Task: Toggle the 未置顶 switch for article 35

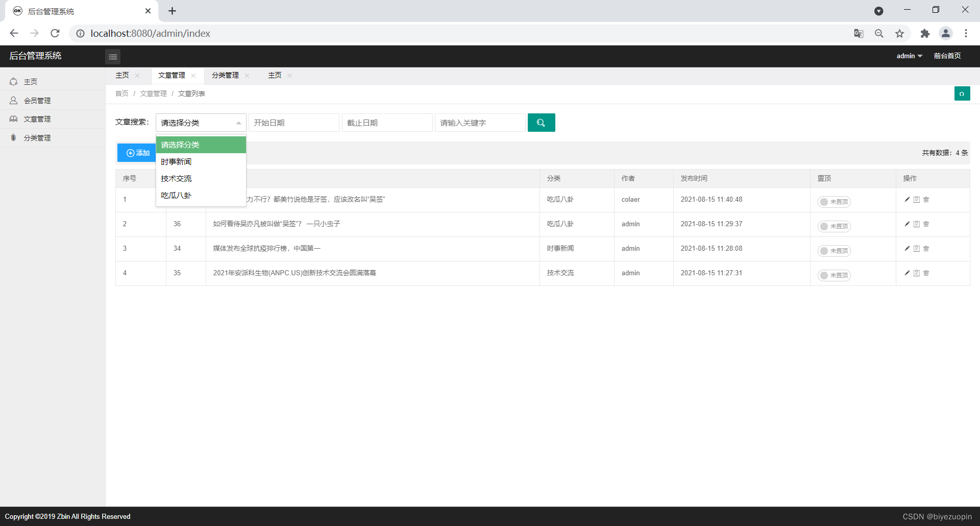Action: tap(834, 275)
